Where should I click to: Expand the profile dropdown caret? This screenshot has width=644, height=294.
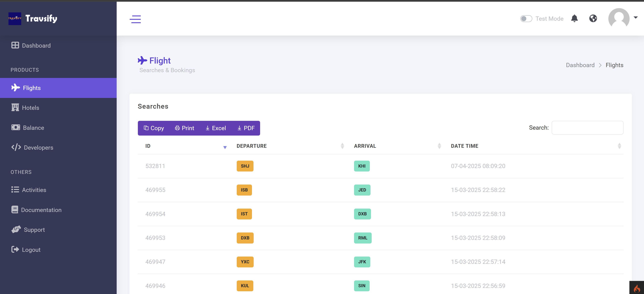tap(636, 17)
